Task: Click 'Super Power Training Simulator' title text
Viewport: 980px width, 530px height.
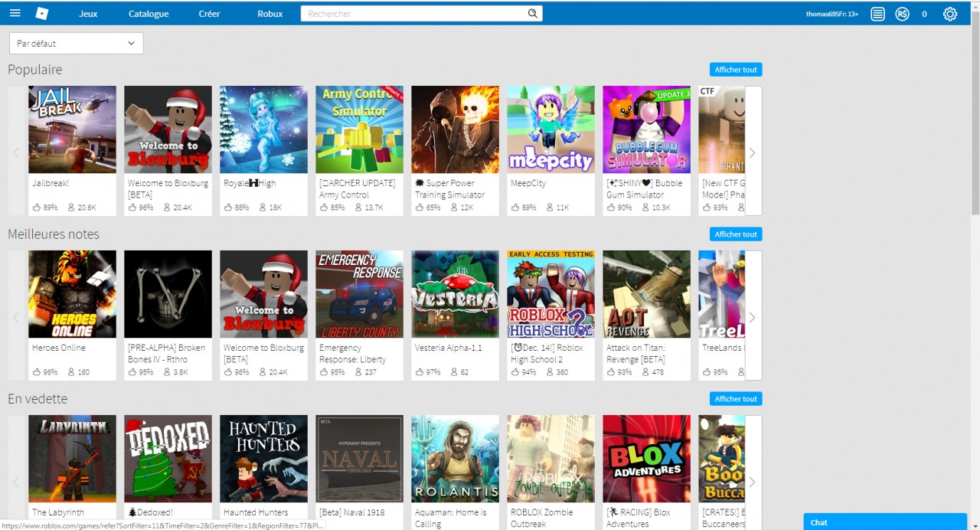Action: tap(450, 189)
